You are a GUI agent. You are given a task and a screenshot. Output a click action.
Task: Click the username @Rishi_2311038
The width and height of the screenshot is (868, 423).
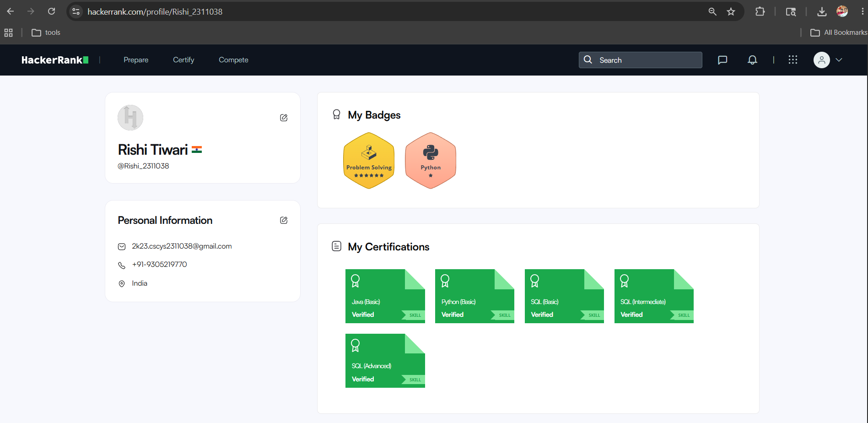coord(143,166)
